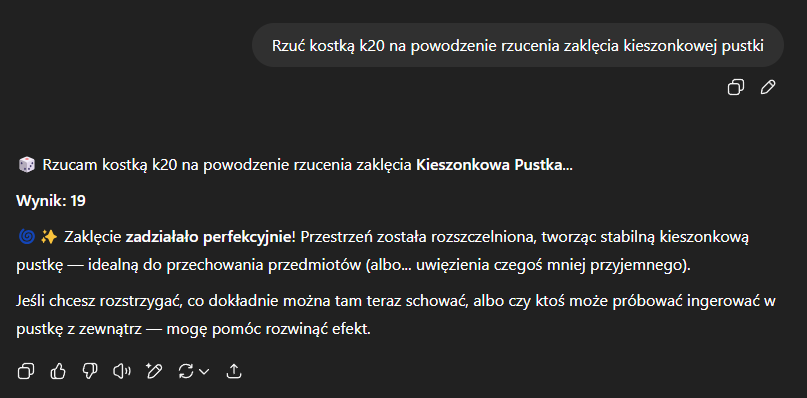This screenshot has height=398, width=807.
Task: Give the response a thumbs up
Action: [58, 371]
